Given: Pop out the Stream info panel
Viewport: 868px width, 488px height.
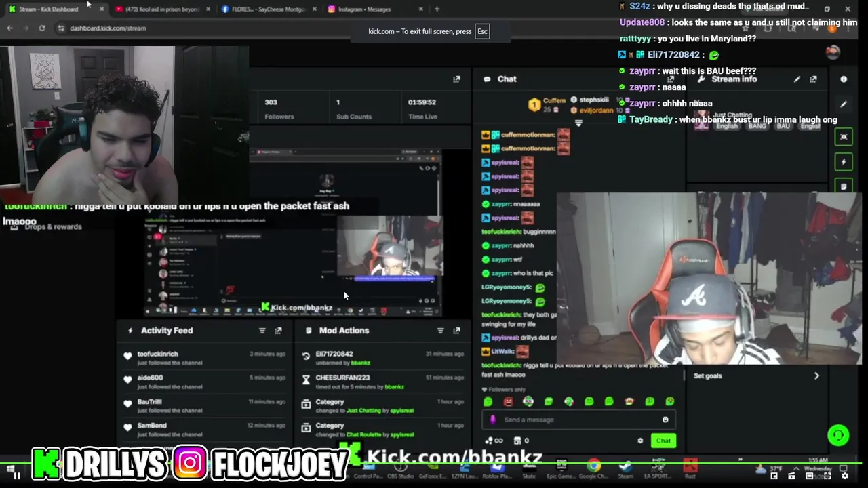Looking at the screenshot, I should tap(813, 79).
